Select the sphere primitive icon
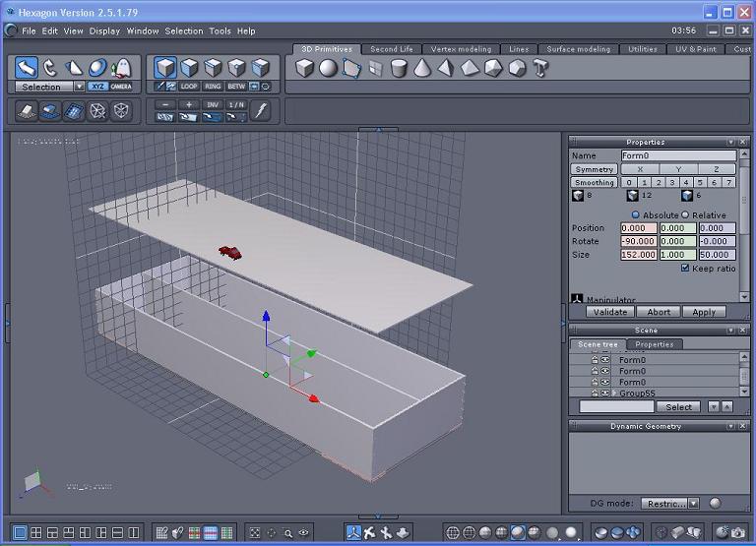The height and width of the screenshot is (546, 756). pyautogui.click(x=328, y=68)
